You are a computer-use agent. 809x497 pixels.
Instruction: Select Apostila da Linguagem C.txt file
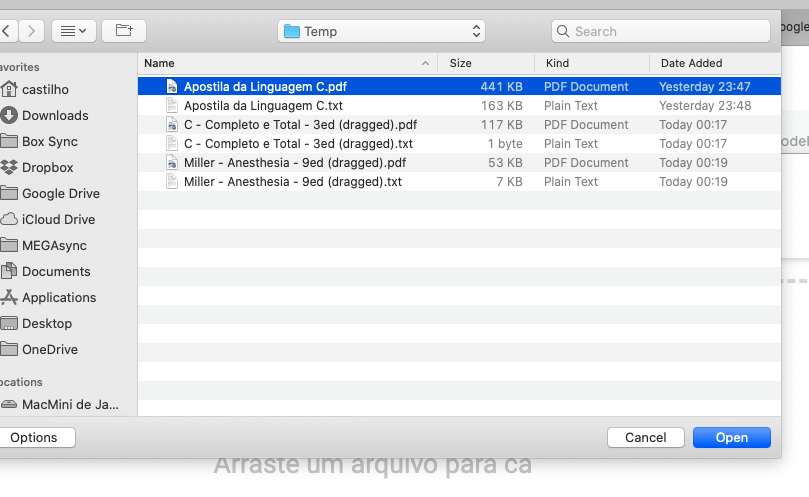point(263,105)
